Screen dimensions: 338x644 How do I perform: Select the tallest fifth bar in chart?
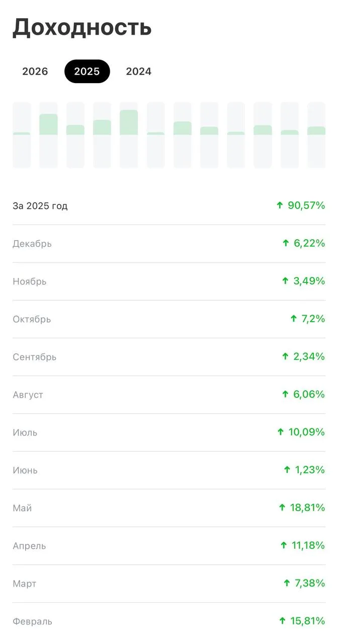[129, 135]
